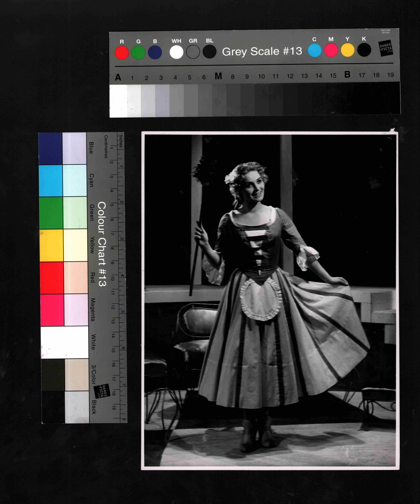Click the "Colour Chart #13" vertical title
Image resolution: width=420 pixels, height=504 pixels.
[102, 244]
